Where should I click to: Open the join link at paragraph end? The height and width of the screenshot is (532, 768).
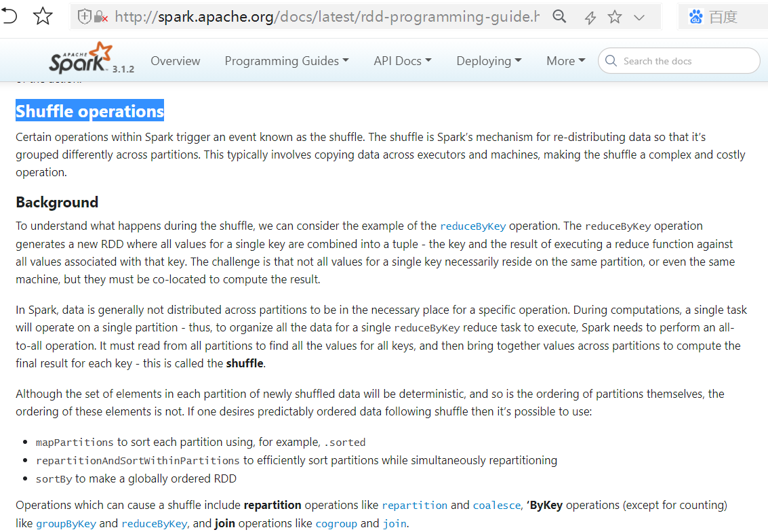click(395, 523)
